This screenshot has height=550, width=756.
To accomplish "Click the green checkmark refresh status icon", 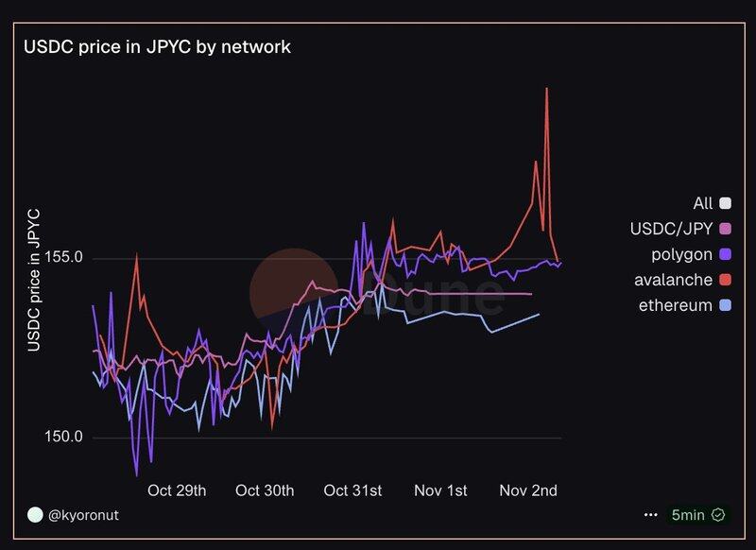I will point(718,515).
